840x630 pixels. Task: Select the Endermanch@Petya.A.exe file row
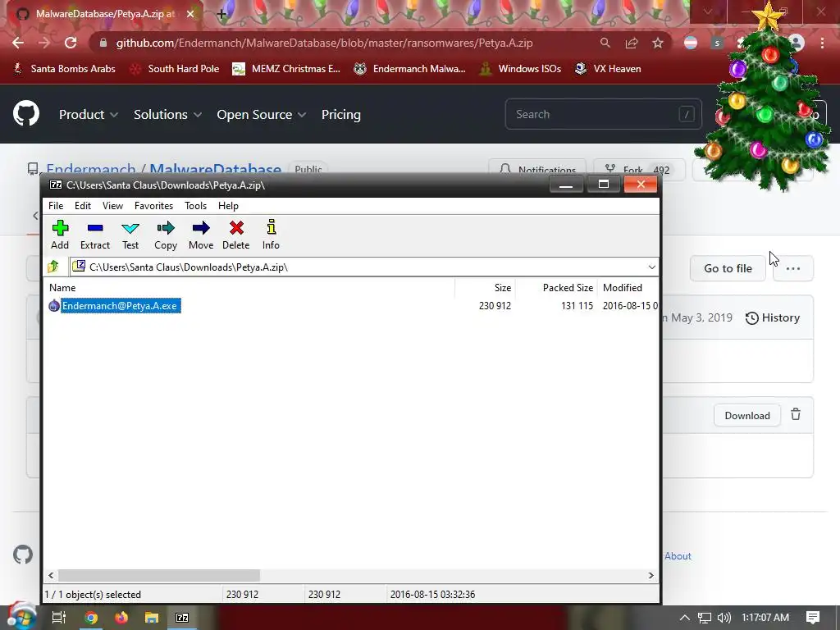click(x=351, y=305)
